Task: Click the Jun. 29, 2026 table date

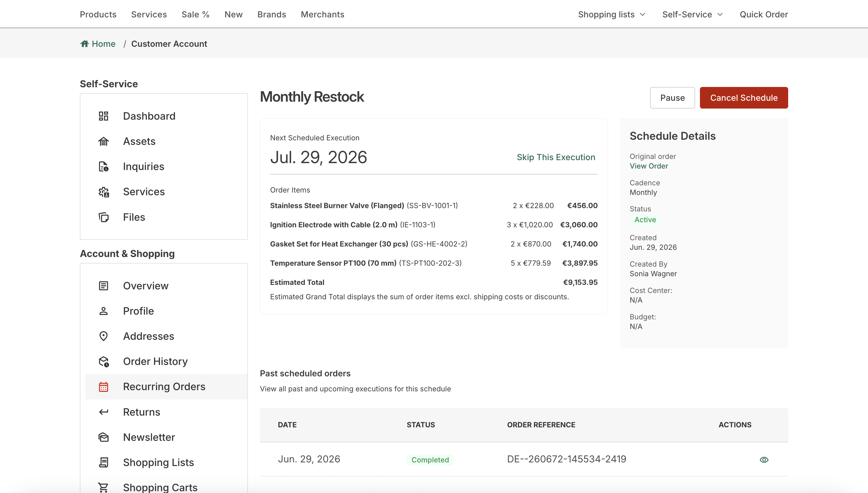Action: 309,459
